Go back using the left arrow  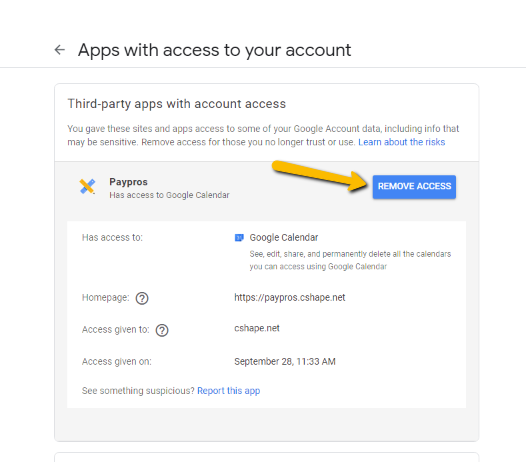60,50
